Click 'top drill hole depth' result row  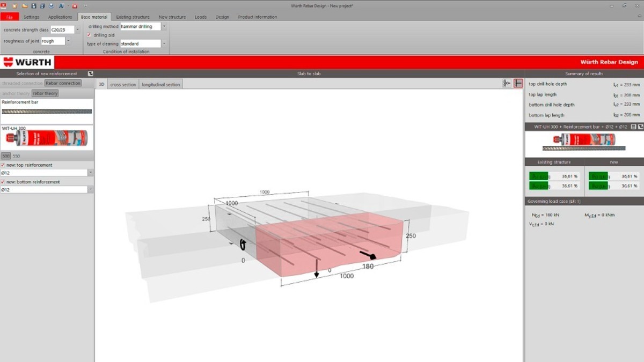(x=584, y=84)
